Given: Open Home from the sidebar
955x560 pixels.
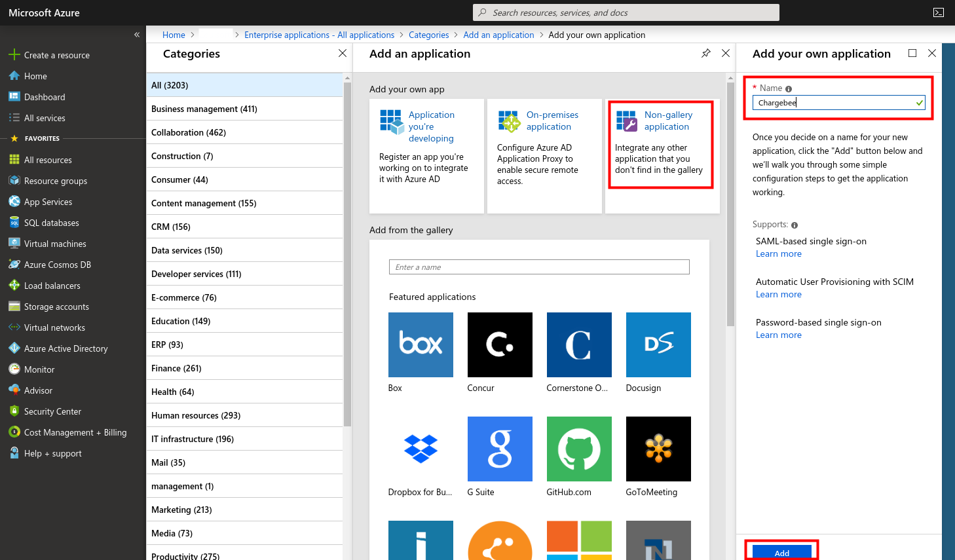Looking at the screenshot, I should tap(35, 76).
